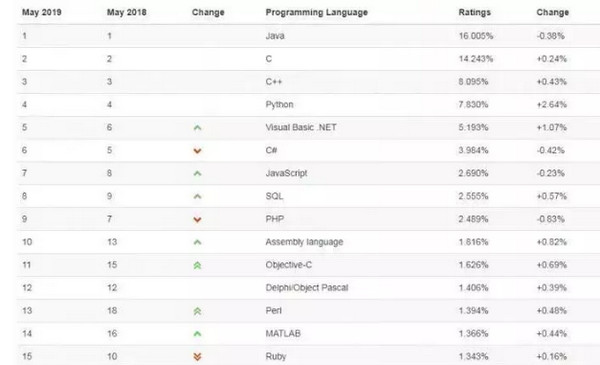Image resolution: width=600 pixels, height=365 pixels.
Task: Click the green up arrow beside MATLAB
Action: tap(197, 334)
